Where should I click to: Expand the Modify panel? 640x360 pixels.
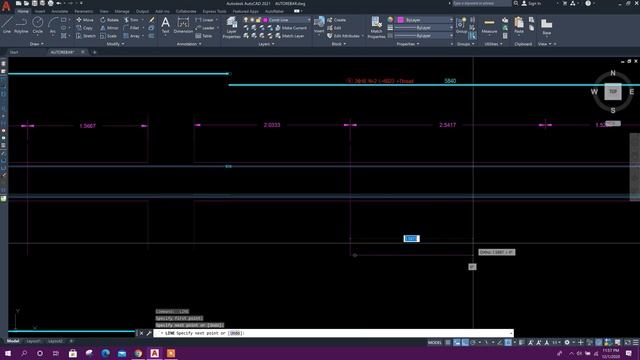pyautogui.click(x=115, y=44)
